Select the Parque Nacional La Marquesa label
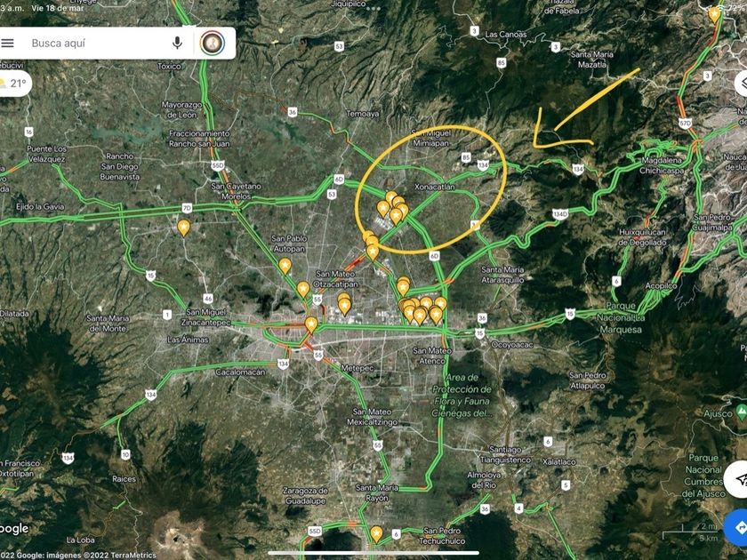This screenshot has width=747, height=560. (621, 317)
